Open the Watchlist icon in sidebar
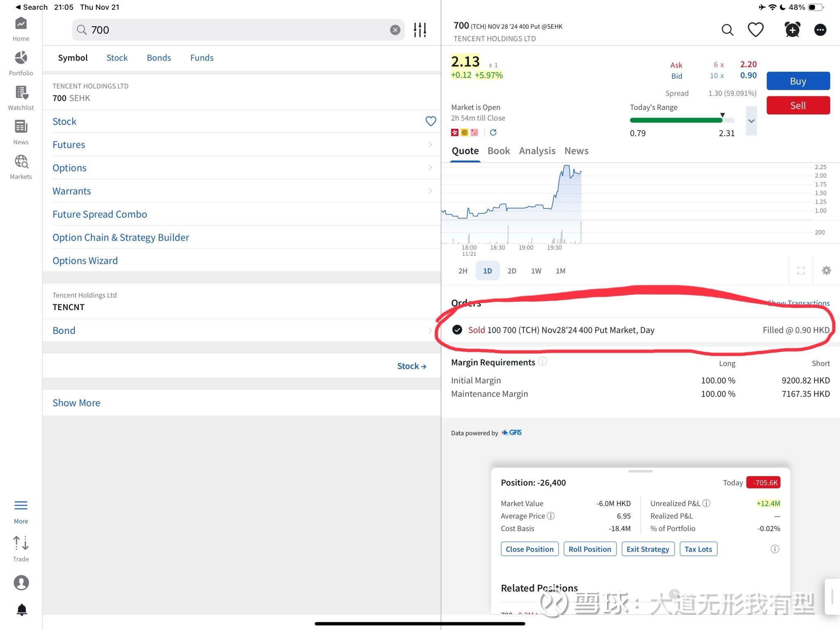The image size is (840, 630). pos(21,93)
